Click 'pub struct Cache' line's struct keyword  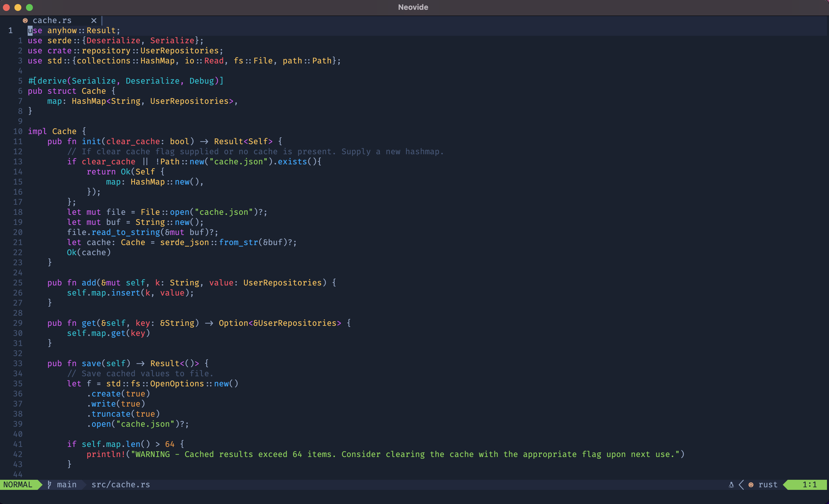pos(62,91)
